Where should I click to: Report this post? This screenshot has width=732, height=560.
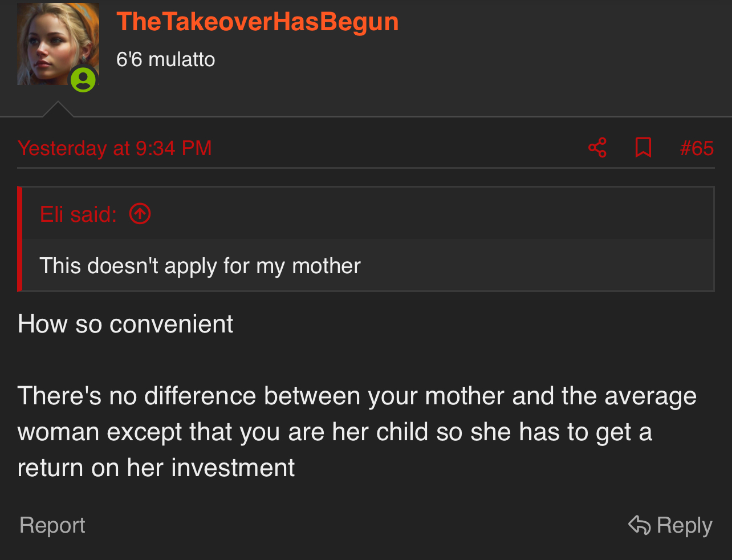[52, 525]
